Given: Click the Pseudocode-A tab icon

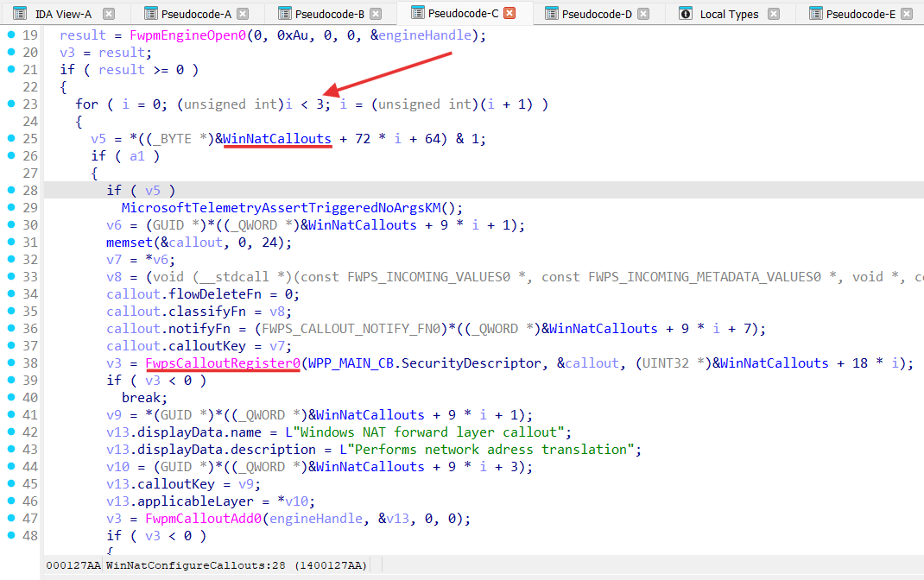Looking at the screenshot, I should 151,14.
